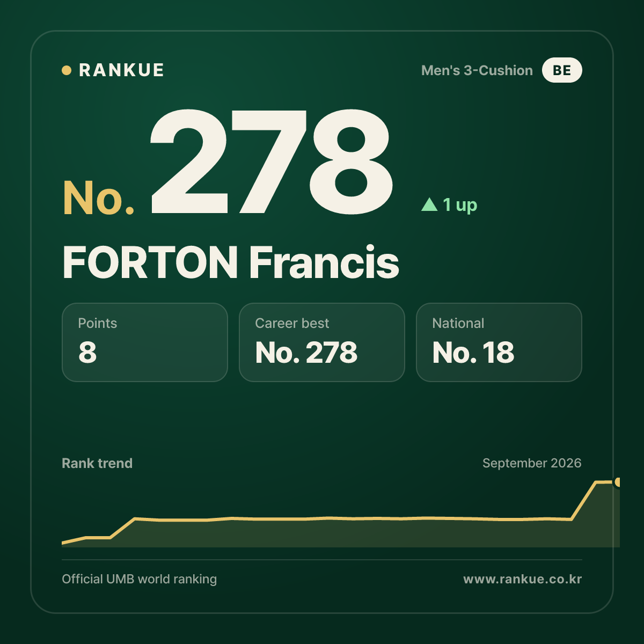Click the yellow "No." prefix
Screen dimensions: 644x644
coord(98,198)
